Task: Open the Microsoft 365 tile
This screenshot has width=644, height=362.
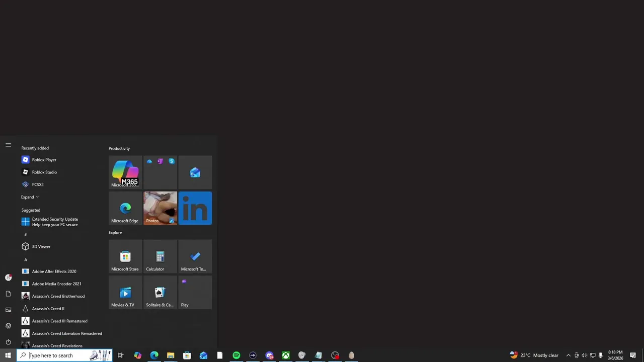Action: click(x=125, y=172)
